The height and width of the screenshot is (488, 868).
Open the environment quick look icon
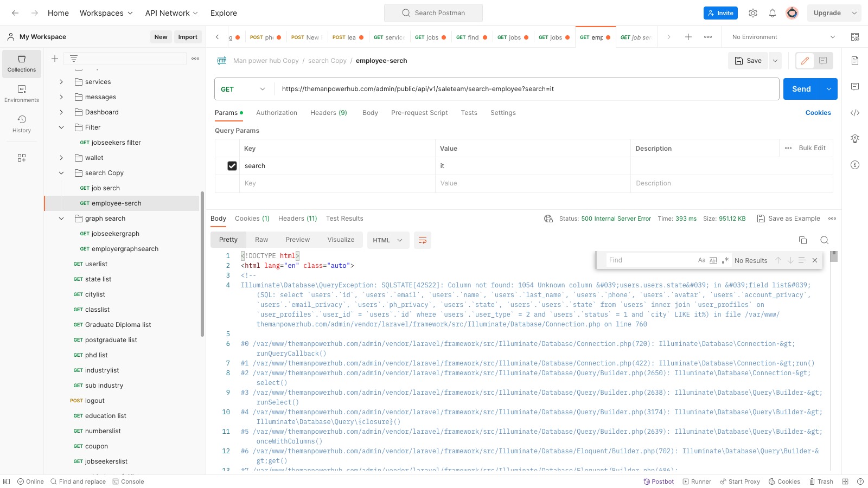(x=855, y=37)
